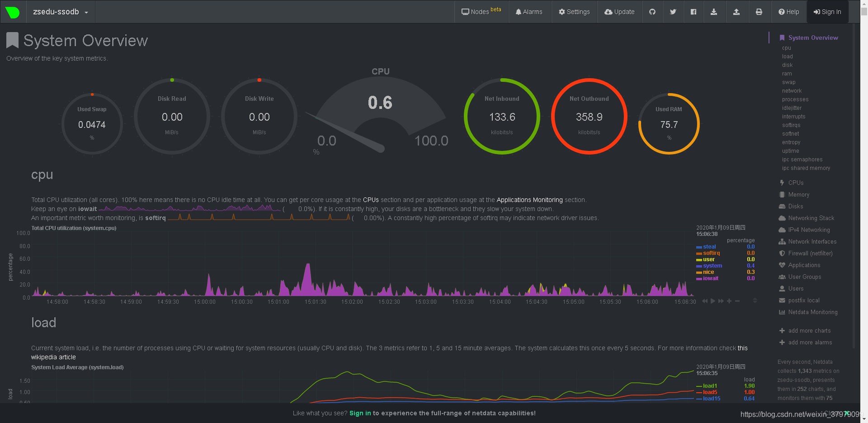Click the CPU chart play reset icon

point(713,301)
